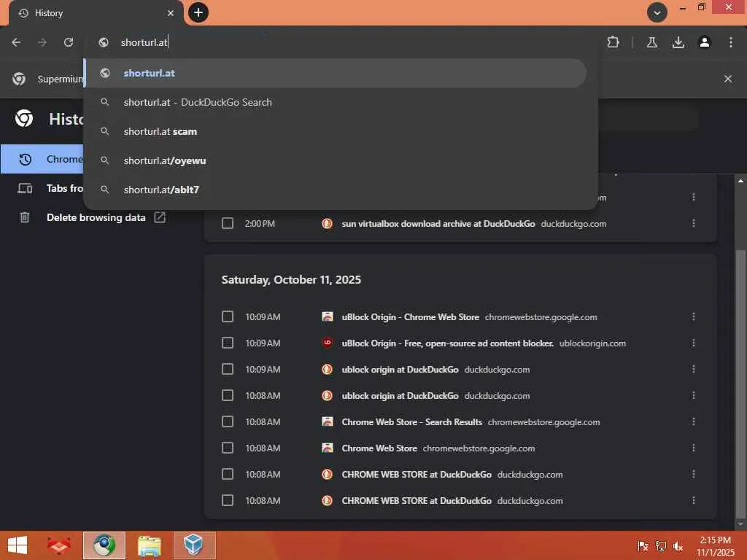Open Supermium browser from taskbar
Viewport: 747px width, 560px height.
pos(104,545)
